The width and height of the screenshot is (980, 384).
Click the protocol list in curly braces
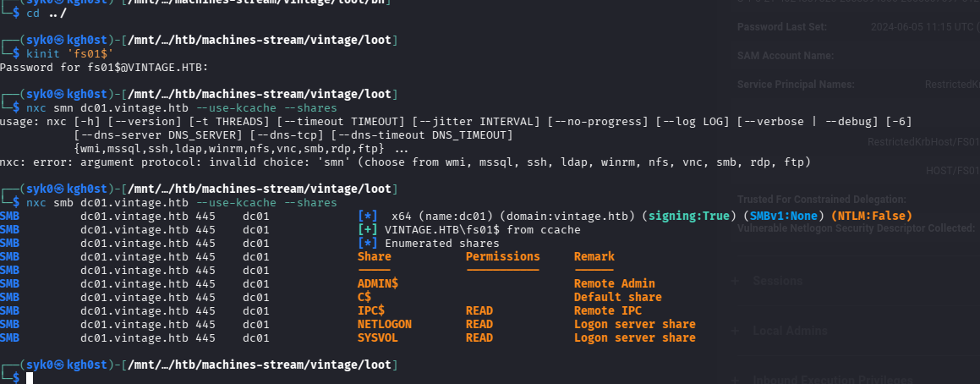pyautogui.click(x=231, y=149)
